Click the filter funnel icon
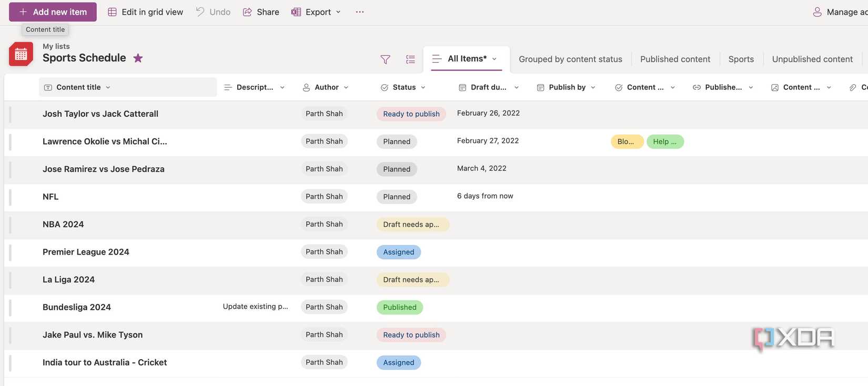The image size is (868, 386). point(385,59)
